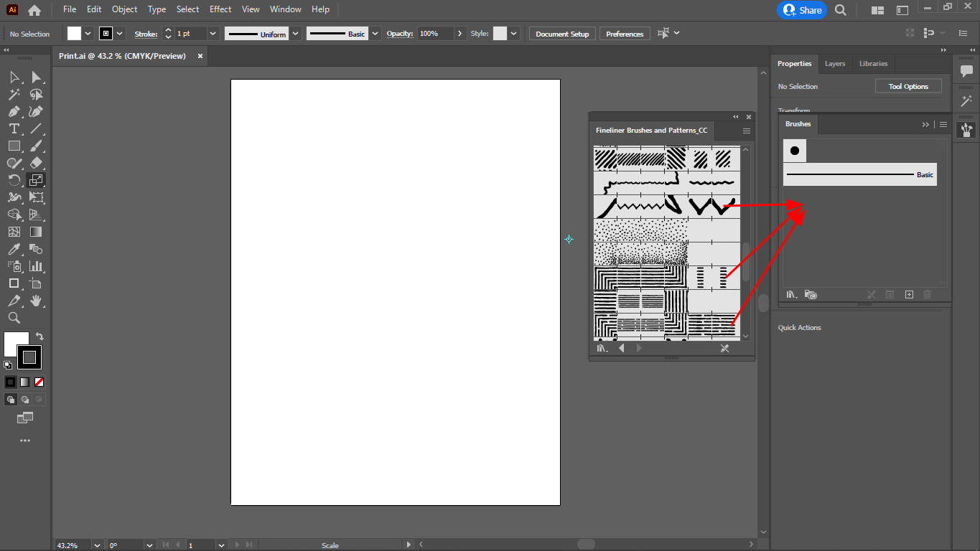Select the Rectangle tool
Viewport: 980px width, 551px height.
13,146
